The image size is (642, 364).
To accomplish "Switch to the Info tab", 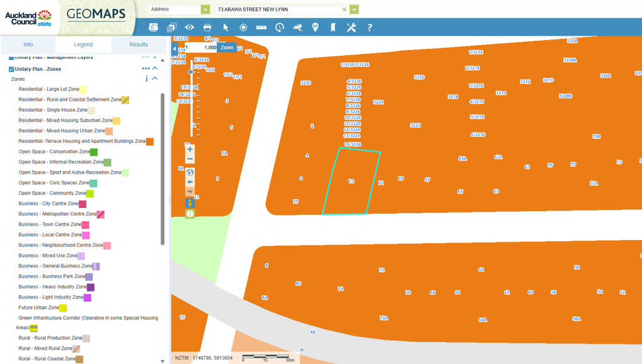I will [x=28, y=44].
